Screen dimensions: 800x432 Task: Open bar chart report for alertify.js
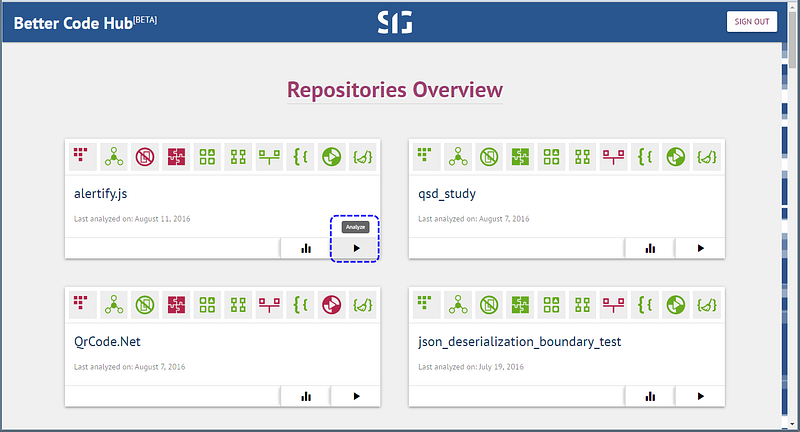306,248
